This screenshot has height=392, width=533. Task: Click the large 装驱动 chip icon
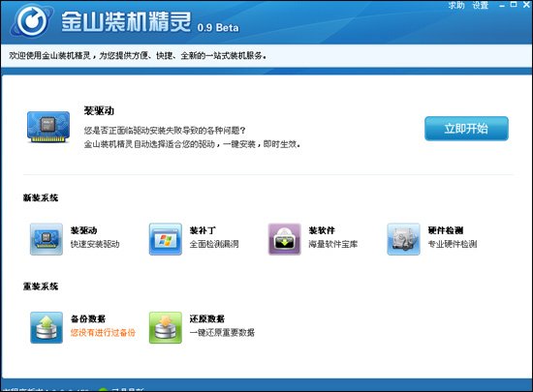[48, 127]
